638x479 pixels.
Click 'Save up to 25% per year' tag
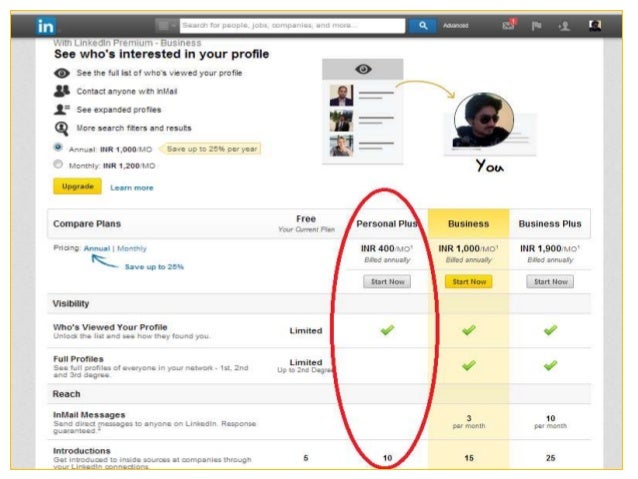click(x=210, y=149)
